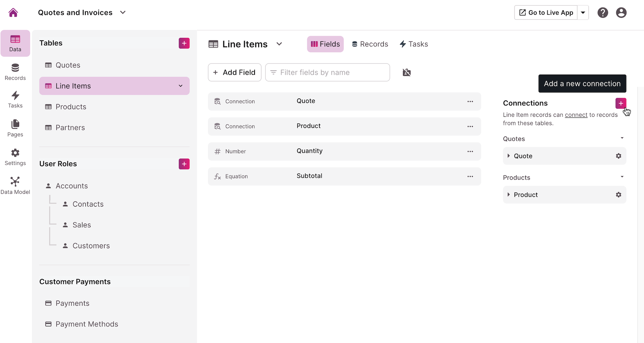Open the Subtotal field's ellipsis menu

coord(470,176)
